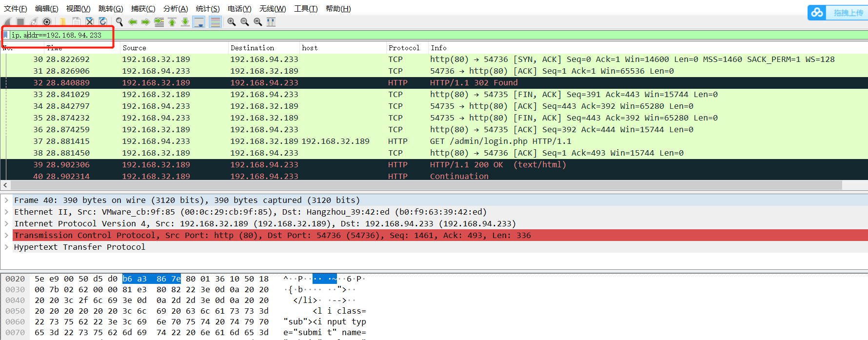Viewport: 868px width, 340px height.
Task: Close the capture file with X icon
Action: point(90,22)
